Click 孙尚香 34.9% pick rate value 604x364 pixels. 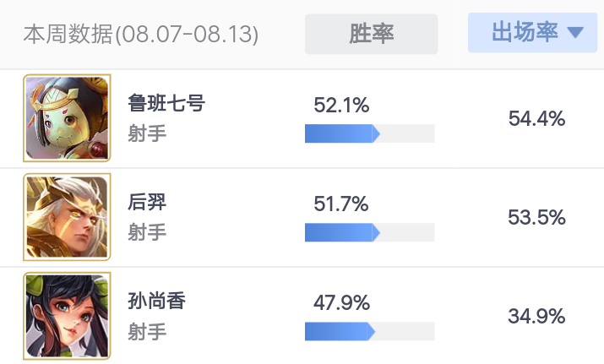pos(536,317)
